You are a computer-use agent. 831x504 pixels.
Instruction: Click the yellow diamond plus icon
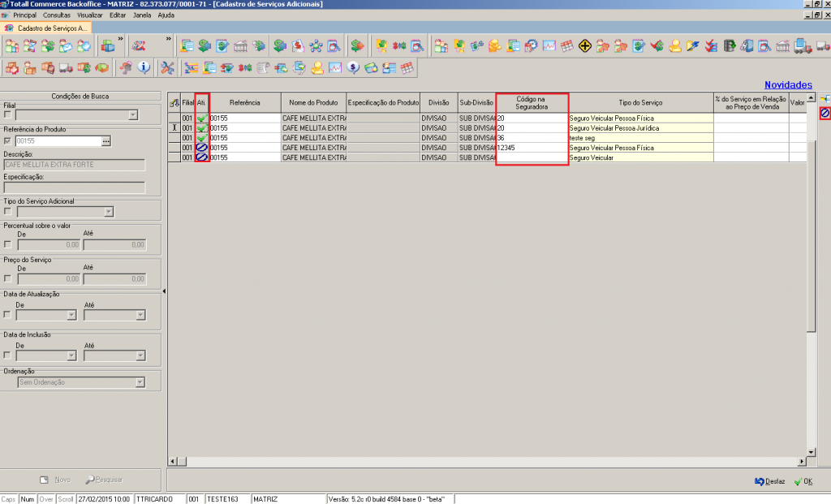(x=584, y=45)
